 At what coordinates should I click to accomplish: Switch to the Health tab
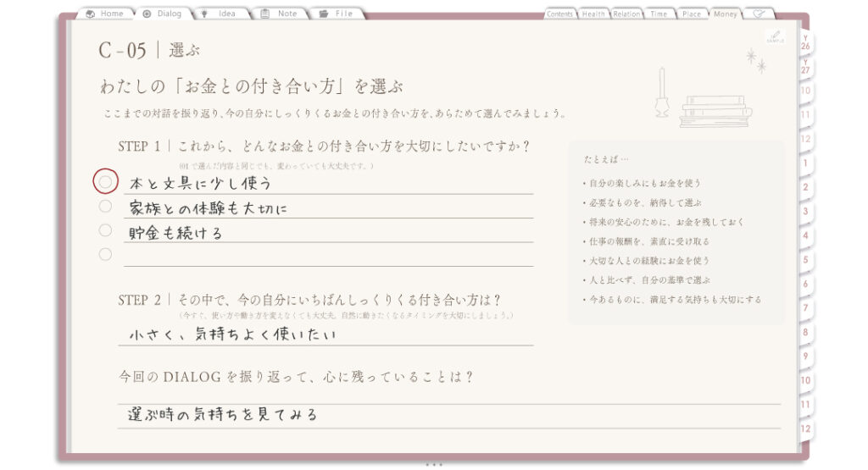tap(593, 14)
